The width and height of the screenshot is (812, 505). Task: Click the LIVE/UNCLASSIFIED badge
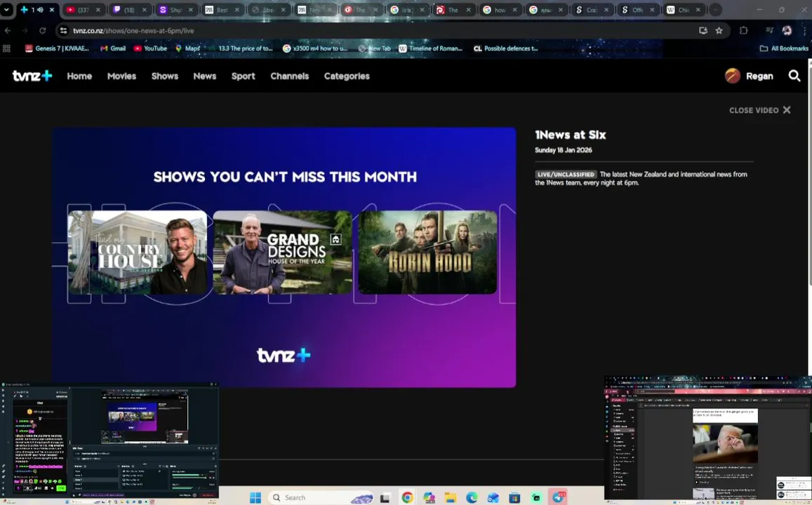566,175
